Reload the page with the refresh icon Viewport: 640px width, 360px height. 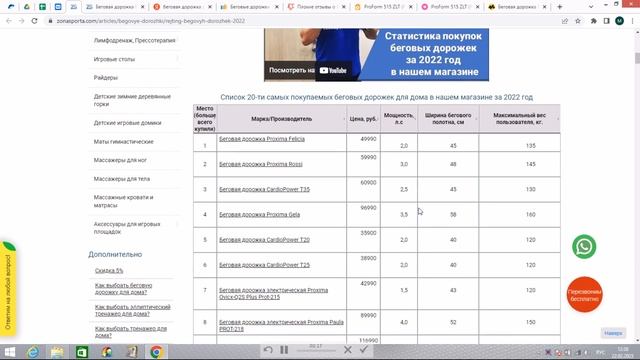point(34,21)
